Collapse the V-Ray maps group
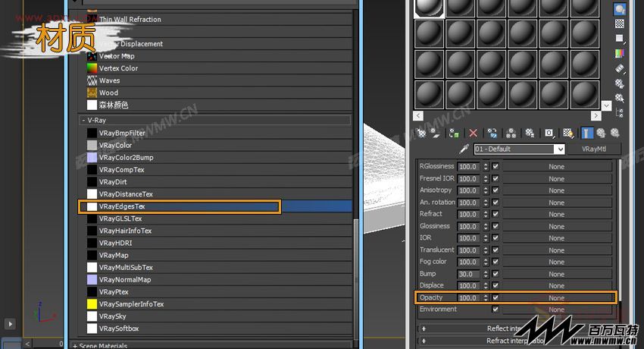 point(84,121)
